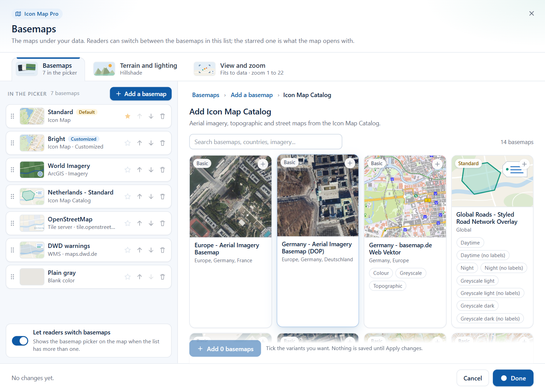545x392 pixels.
Task: Move Standard basemap down
Action: (x=151, y=116)
